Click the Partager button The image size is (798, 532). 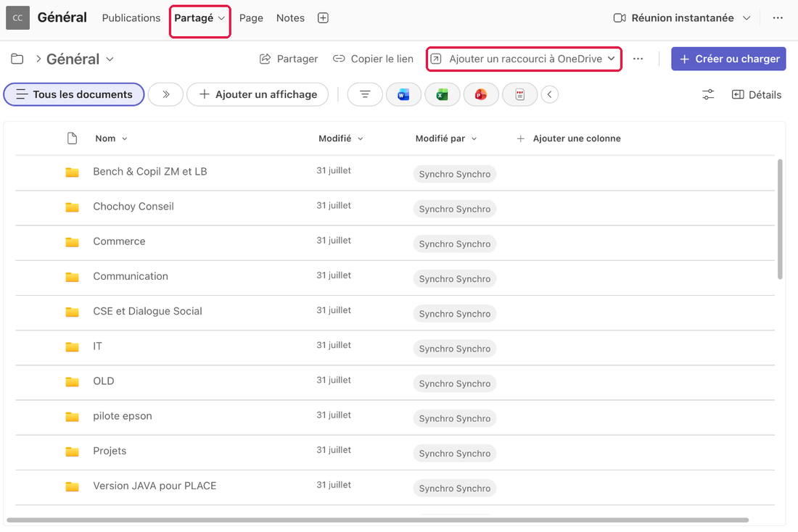(289, 59)
